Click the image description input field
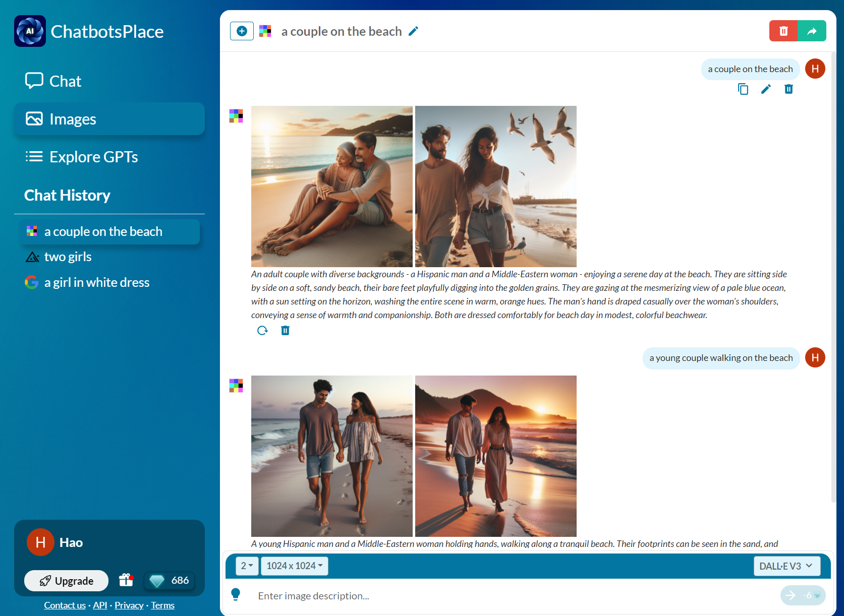The image size is (844, 616). 515,596
